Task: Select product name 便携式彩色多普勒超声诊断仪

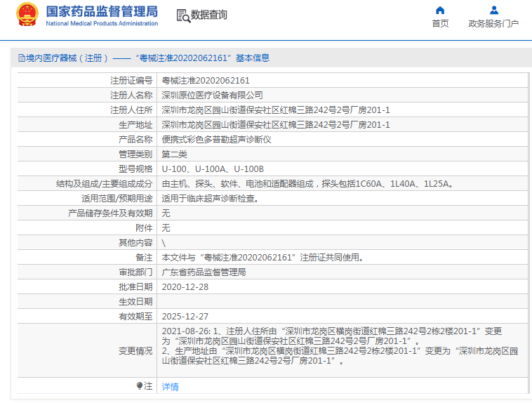Action: (x=216, y=140)
